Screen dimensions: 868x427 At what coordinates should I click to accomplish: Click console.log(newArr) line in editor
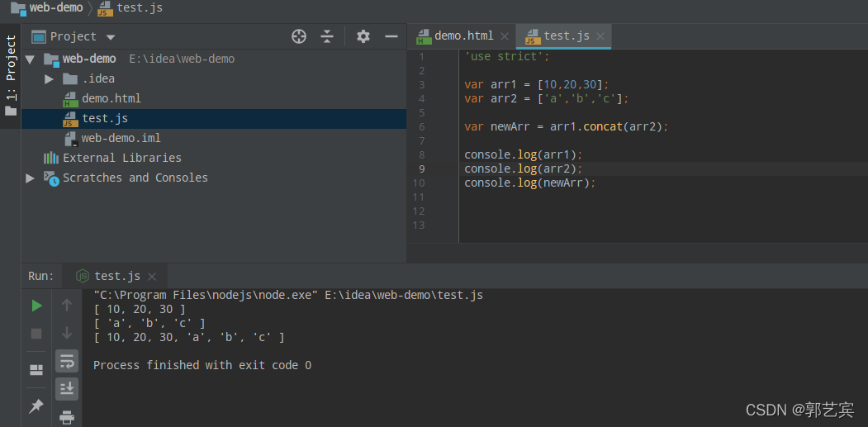point(529,183)
